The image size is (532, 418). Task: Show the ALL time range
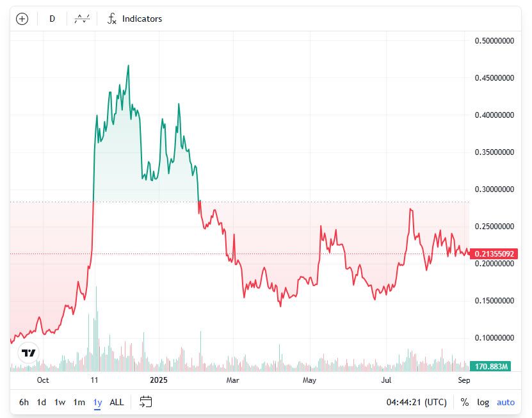(x=117, y=402)
